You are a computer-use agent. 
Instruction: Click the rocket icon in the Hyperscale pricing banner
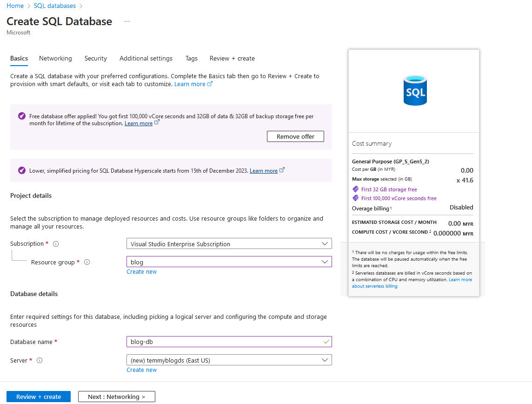click(22, 170)
